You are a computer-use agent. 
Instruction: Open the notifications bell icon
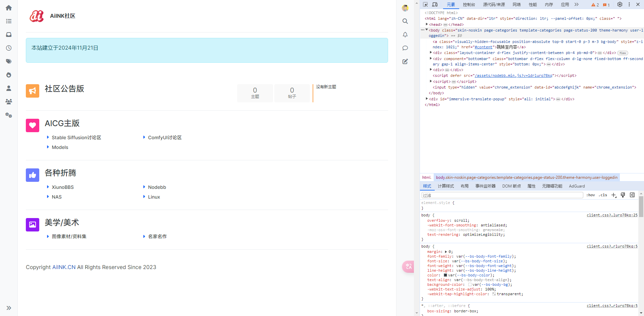click(x=405, y=35)
